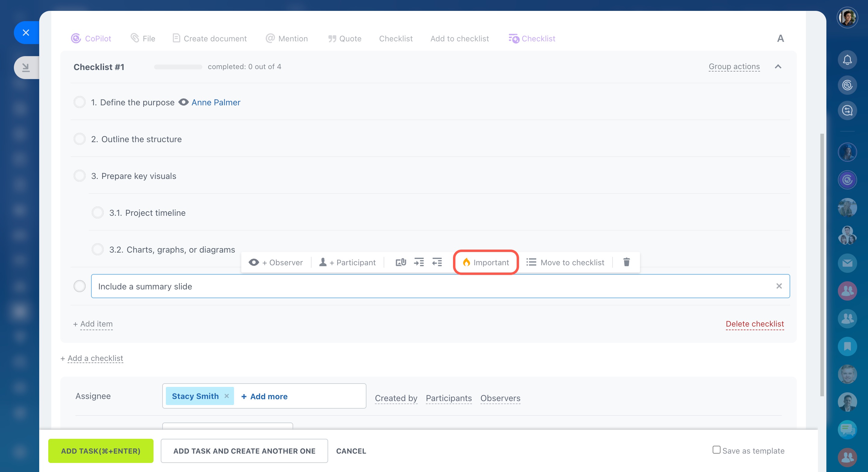Viewport: 868px width, 472px height.
Task: Check off Project timeline subitem
Action: [x=98, y=213]
